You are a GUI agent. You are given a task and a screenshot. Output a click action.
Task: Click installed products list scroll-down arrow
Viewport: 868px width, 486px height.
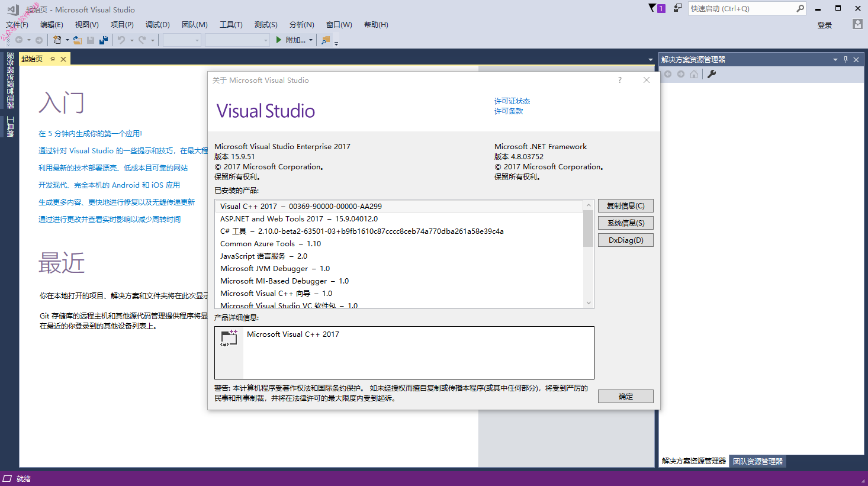[x=589, y=303]
